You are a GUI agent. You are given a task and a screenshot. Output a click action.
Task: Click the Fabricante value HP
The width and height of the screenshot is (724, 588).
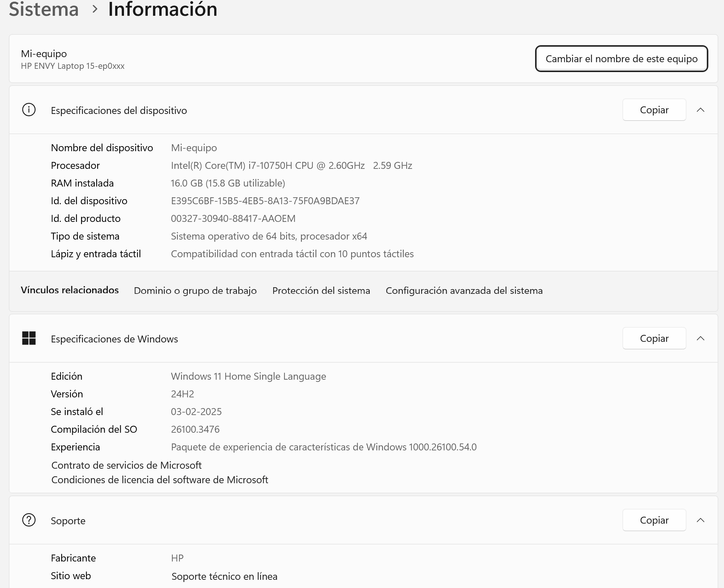pos(177,558)
